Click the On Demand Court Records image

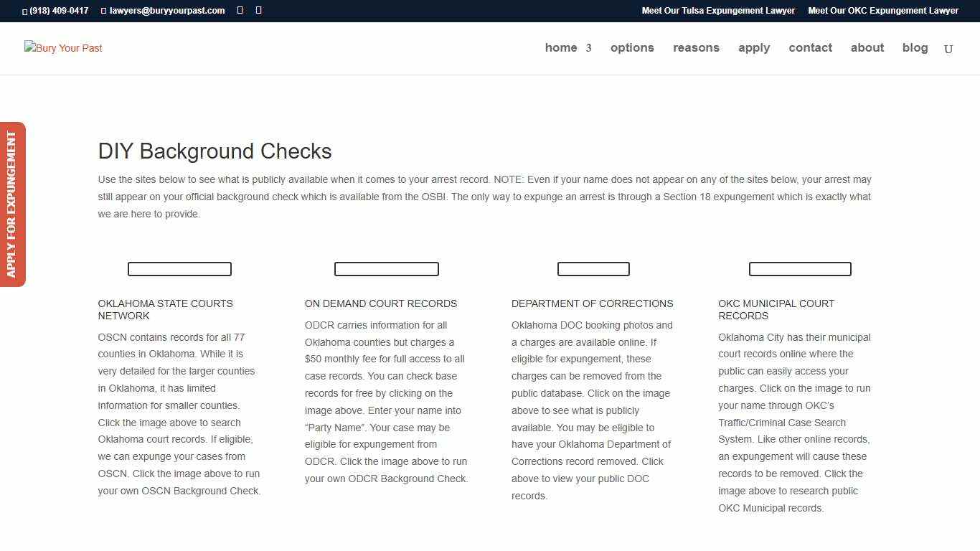pos(386,268)
